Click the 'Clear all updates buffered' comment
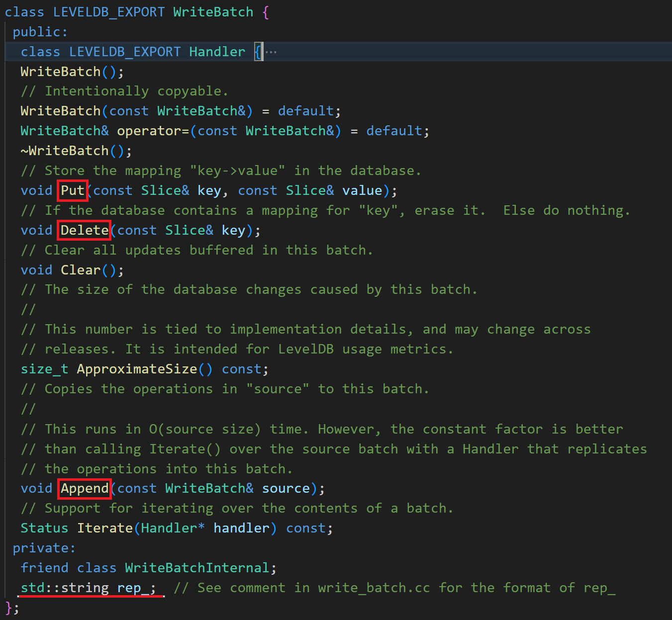This screenshot has height=620, width=672. click(196, 250)
